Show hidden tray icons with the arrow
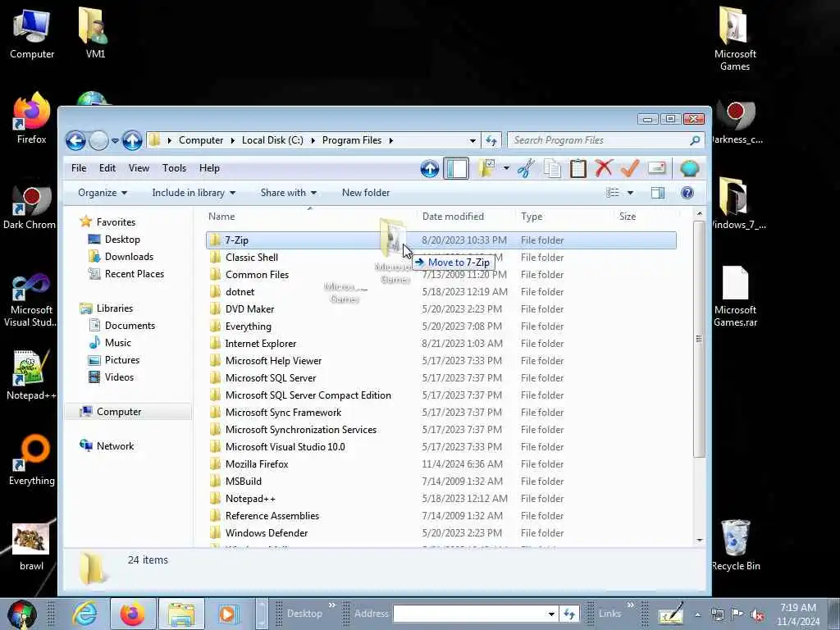The width and height of the screenshot is (840, 630). pyautogui.click(x=697, y=614)
